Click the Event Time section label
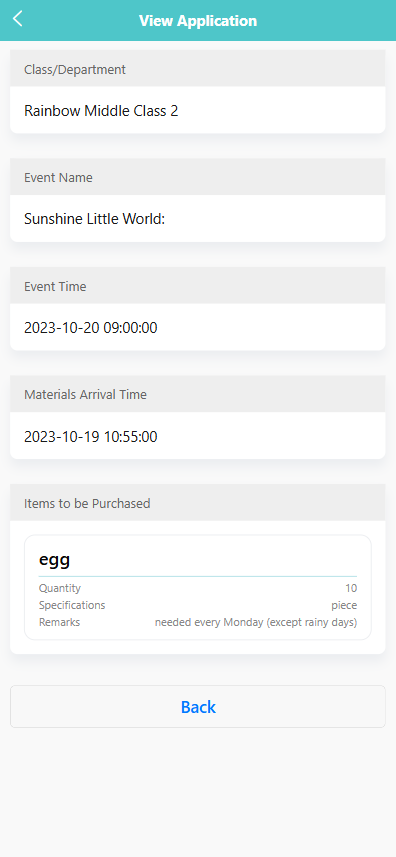 point(55,286)
